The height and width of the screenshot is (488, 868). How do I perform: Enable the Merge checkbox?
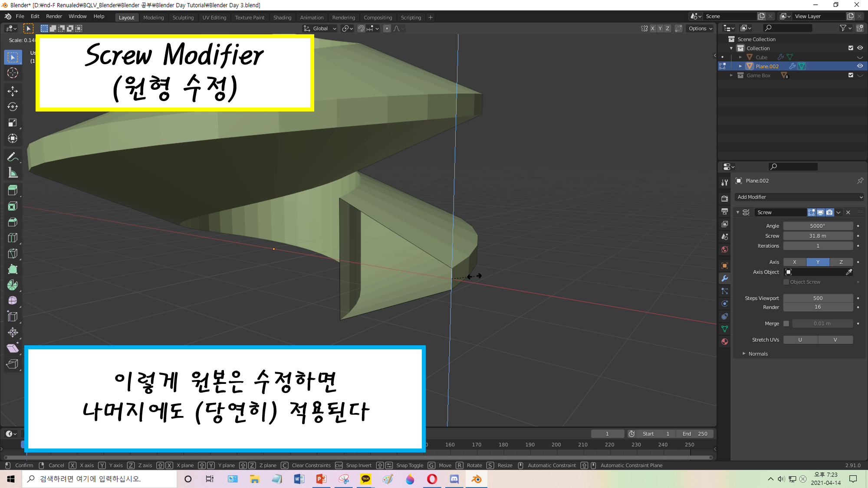[x=786, y=324]
